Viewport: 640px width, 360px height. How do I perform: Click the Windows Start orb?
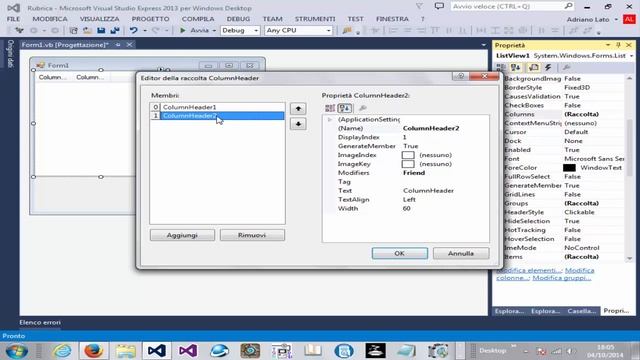pos(16,351)
